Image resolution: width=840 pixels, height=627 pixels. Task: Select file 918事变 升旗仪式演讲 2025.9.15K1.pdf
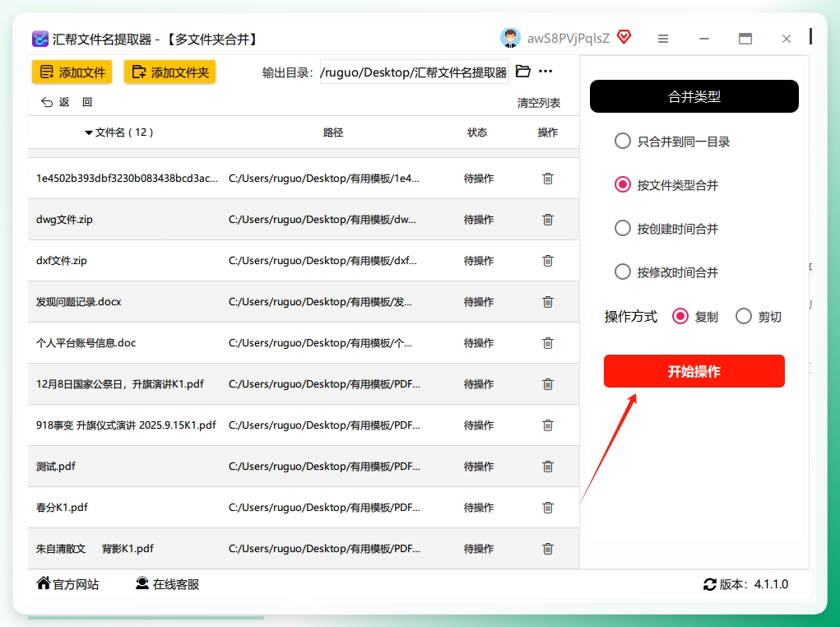126,425
